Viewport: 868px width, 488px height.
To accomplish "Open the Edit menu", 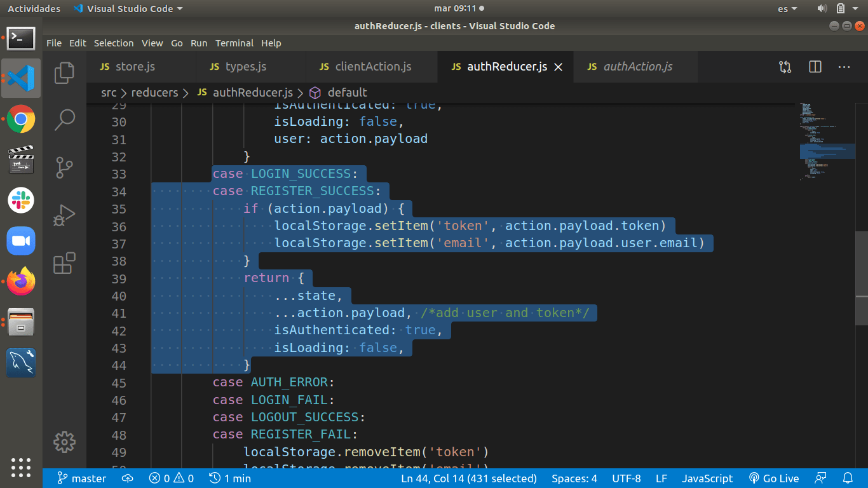I will click(78, 43).
